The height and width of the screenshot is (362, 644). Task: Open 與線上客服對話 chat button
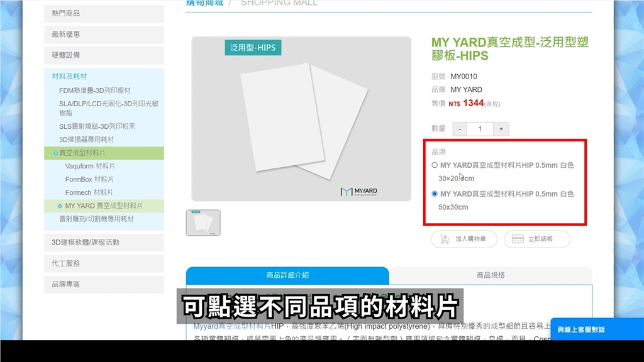(x=581, y=329)
